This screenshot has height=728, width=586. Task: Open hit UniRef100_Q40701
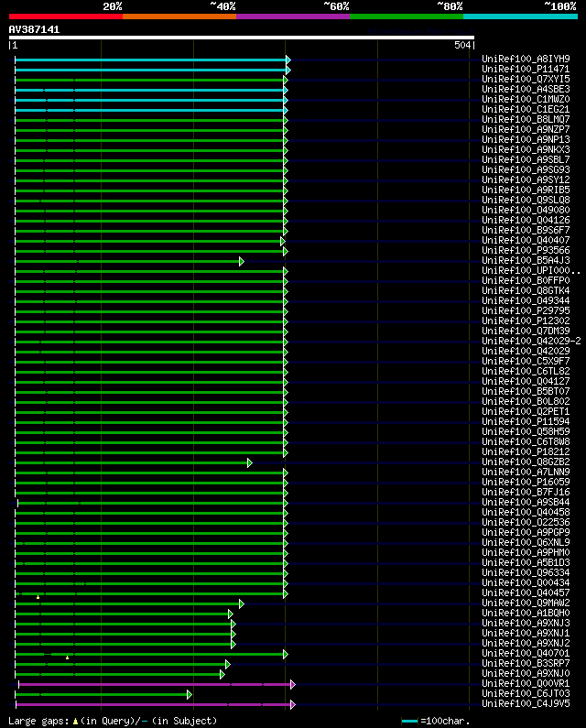pos(526,653)
